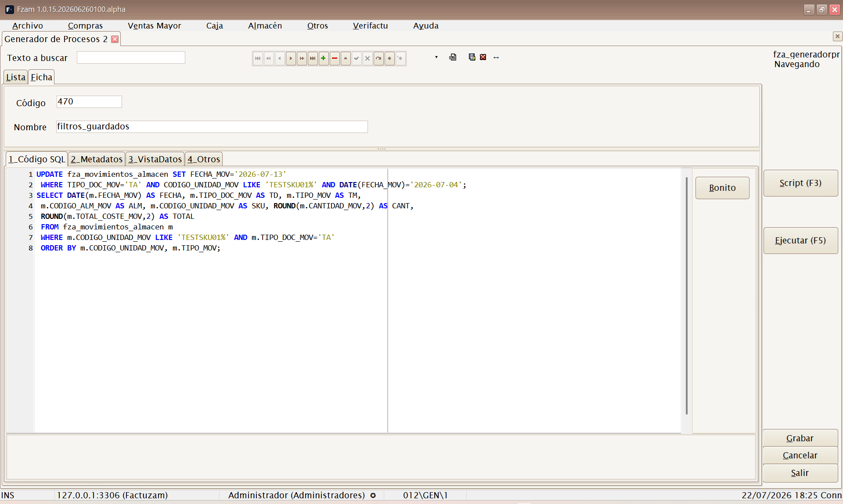Click the SQL editor vertical scrollbar
The width and height of the screenshot is (843, 504).
[x=686, y=295]
